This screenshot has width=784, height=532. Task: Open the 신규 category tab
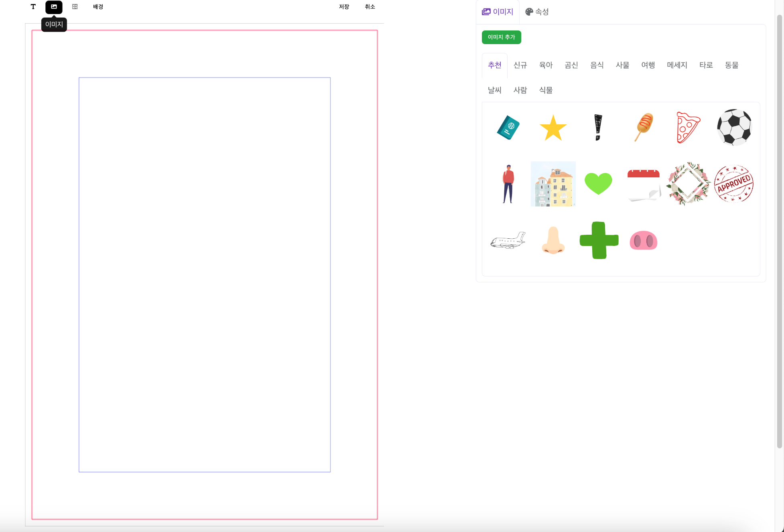[x=520, y=65]
